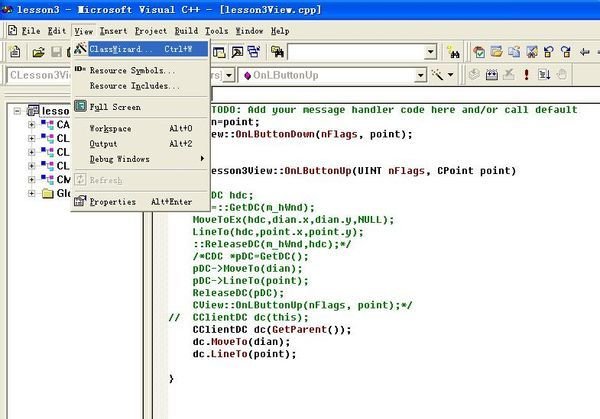The height and width of the screenshot is (419, 600).
Task: Click the binoculars Search icon
Action: pos(454,52)
